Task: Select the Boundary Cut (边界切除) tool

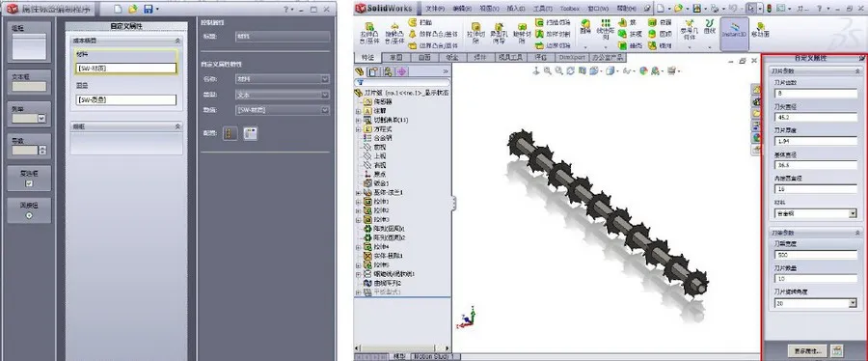Action: (553, 46)
